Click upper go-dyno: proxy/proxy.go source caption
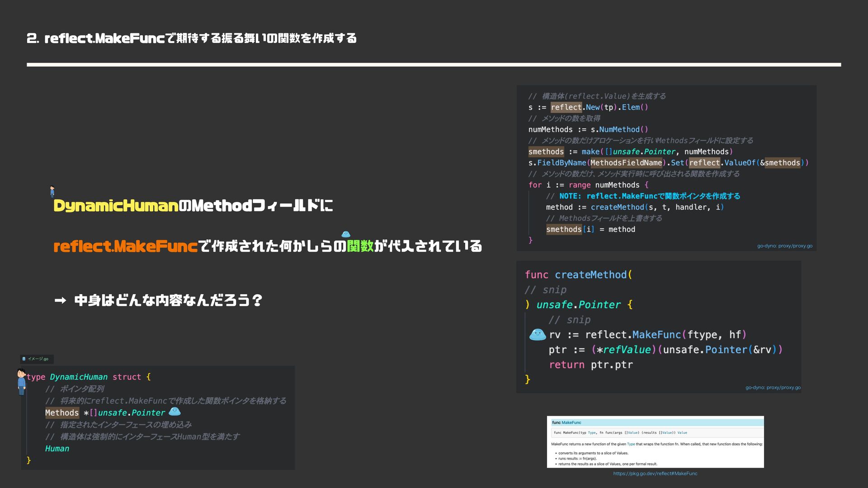Screen dimensions: 868x488 [784, 246]
